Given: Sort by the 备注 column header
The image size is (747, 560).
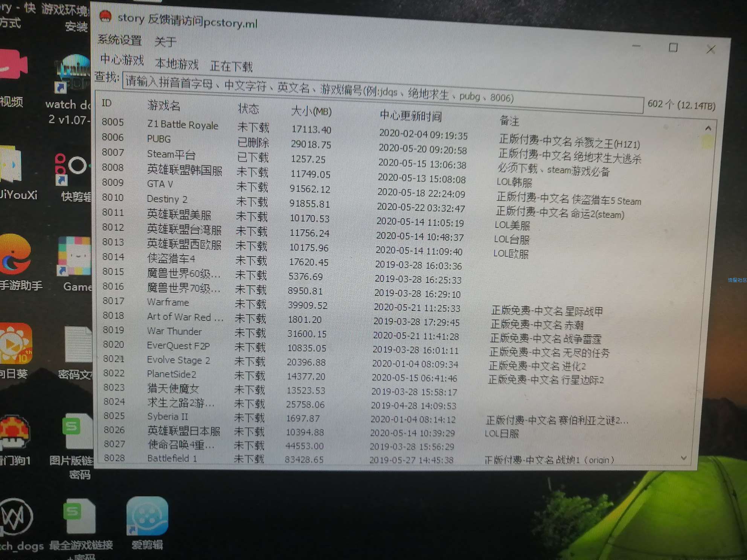Looking at the screenshot, I should [509, 120].
